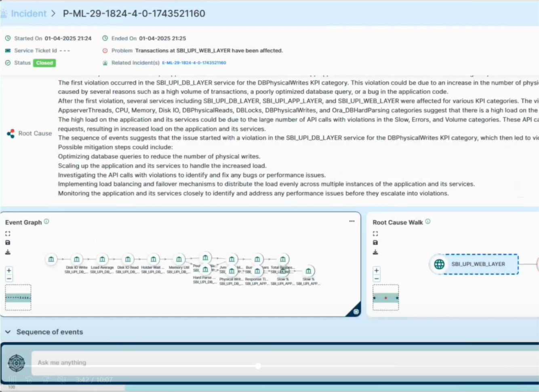Save the Event Graph using the disk icon
539x392 pixels.
8,242
